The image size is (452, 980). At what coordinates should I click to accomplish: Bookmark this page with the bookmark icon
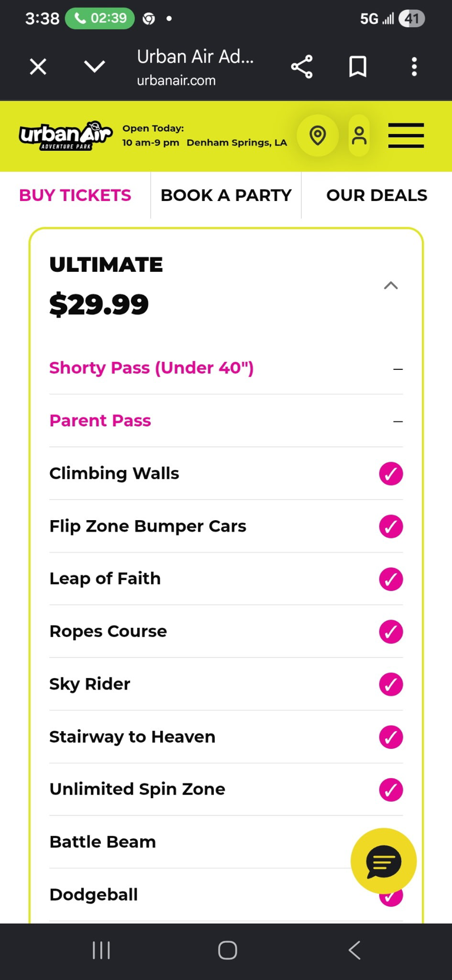(358, 67)
